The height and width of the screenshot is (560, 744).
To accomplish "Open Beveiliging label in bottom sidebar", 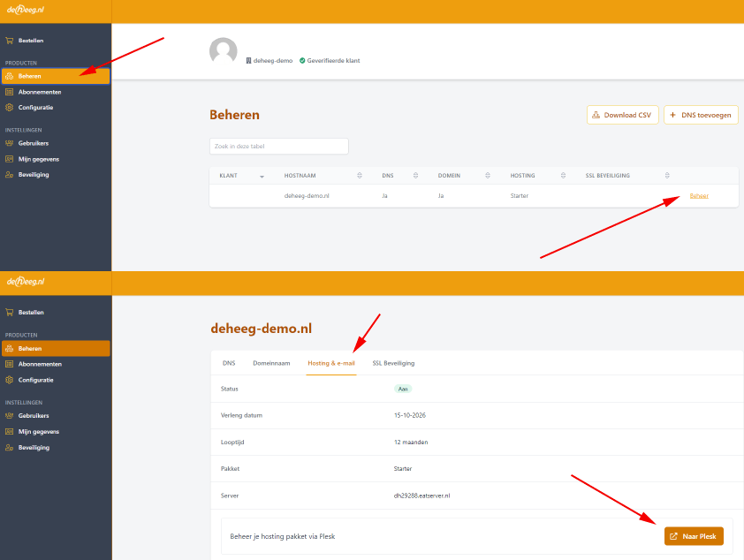I will (x=34, y=448).
